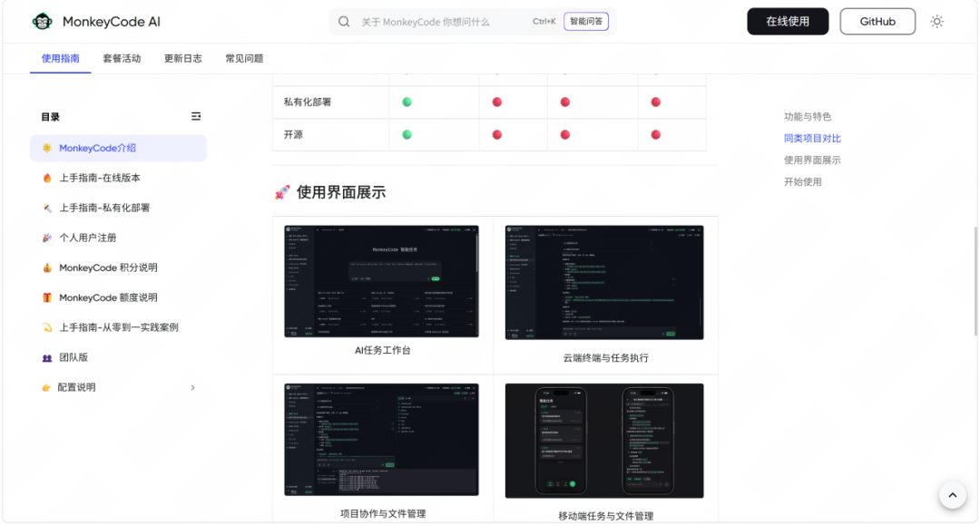Open the 项目协作与文件管理 screenshot thumbnail
Screen dimensions: 980x525
click(x=382, y=440)
